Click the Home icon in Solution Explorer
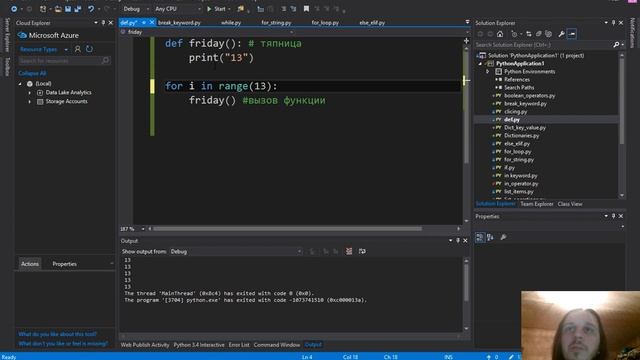 pos(500,34)
